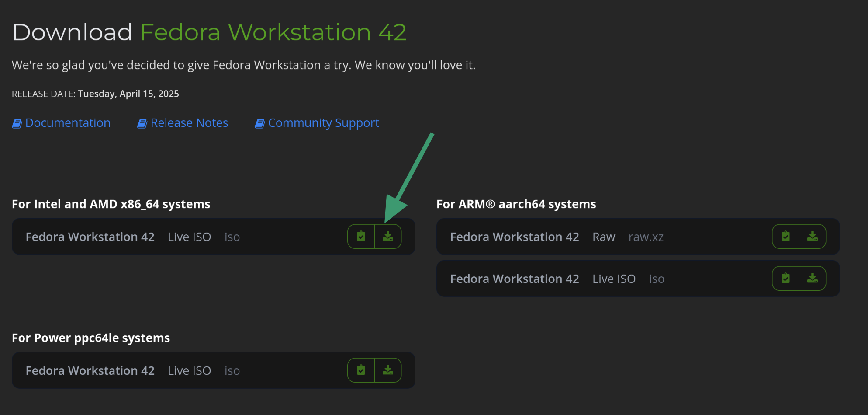Download the x86_64 Live ISO image
This screenshot has width=868, height=415.
coord(388,237)
